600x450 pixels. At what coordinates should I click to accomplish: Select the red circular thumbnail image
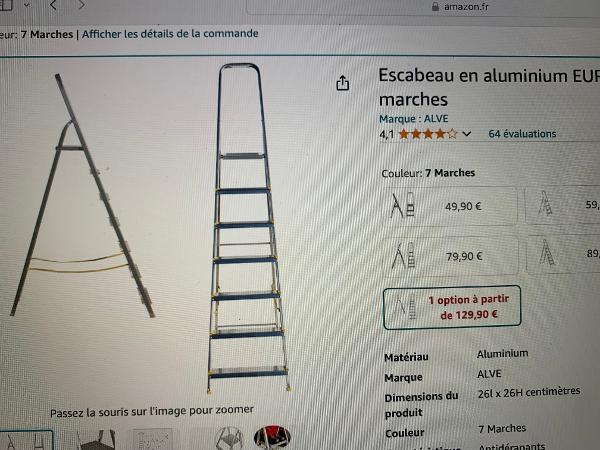point(272,437)
